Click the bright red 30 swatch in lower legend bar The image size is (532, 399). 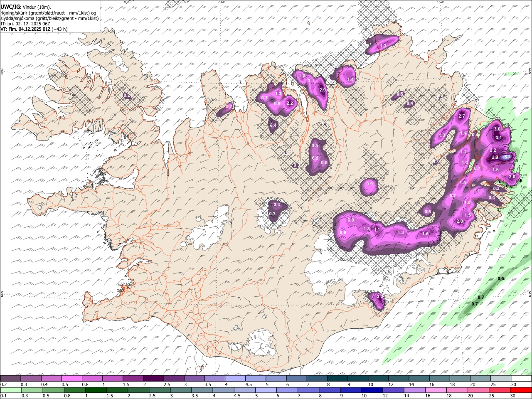(x=521, y=390)
